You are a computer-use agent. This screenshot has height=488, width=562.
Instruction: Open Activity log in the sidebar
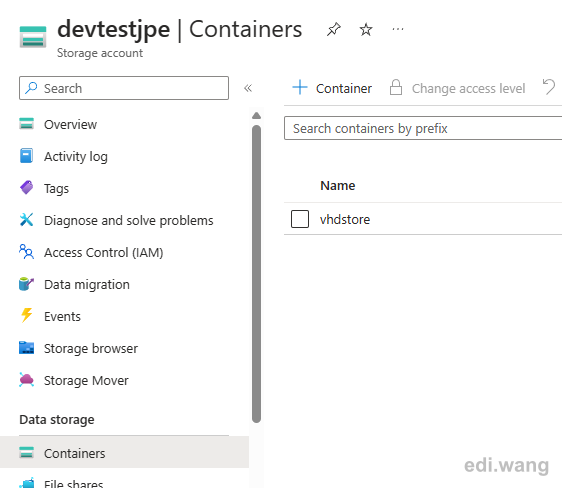76,157
